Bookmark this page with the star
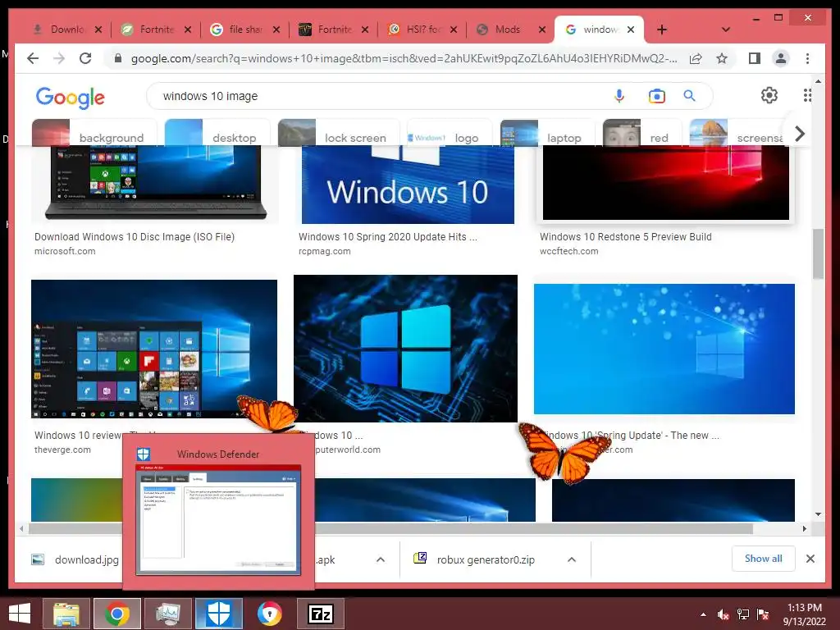 722,58
